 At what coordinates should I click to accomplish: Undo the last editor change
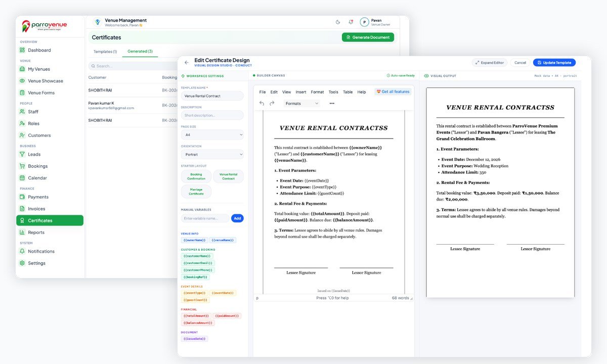tap(262, 103)
